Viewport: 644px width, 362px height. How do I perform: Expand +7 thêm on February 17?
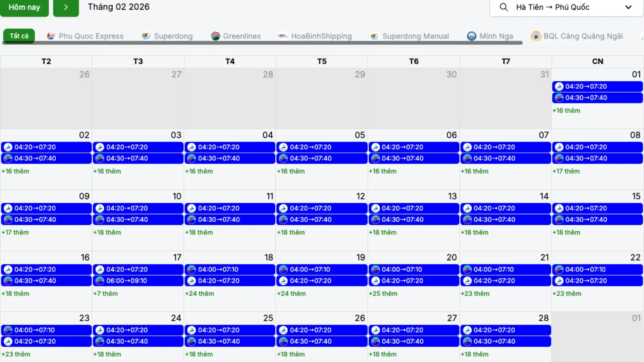[105, 294]
